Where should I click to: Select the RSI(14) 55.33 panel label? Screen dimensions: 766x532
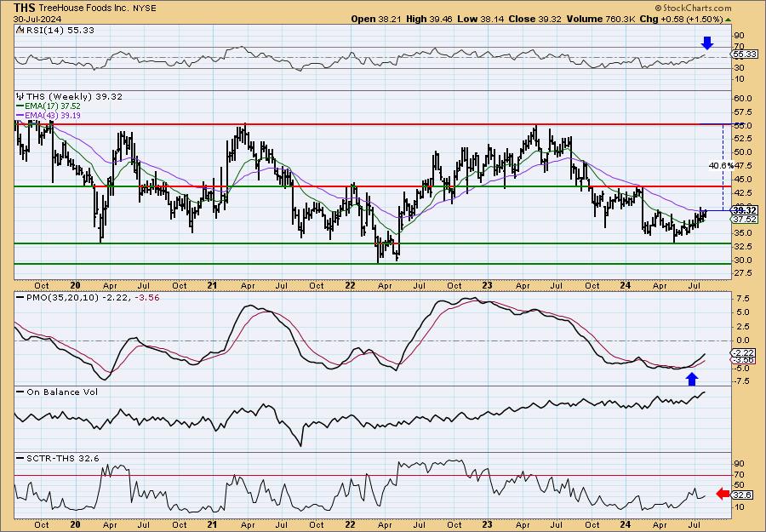(59, 30)
